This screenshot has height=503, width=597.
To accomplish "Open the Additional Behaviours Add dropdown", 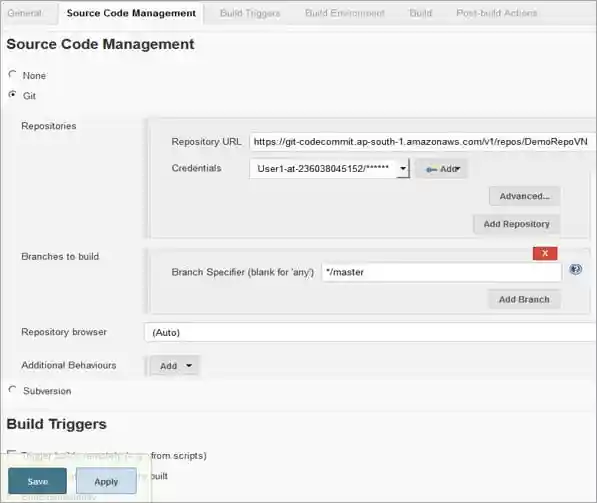I will point(174,366).
